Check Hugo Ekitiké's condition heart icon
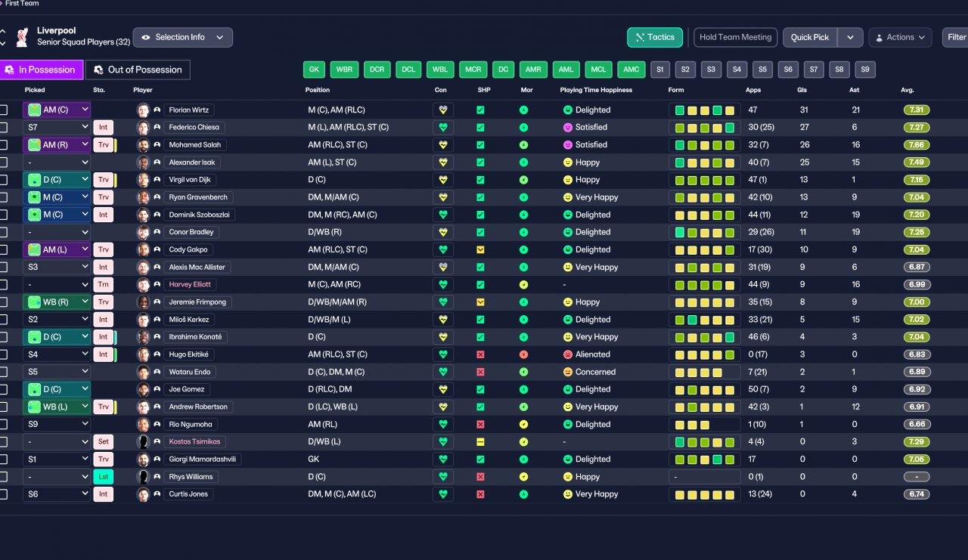The width and height of the screenshot is (968, 560). tap(443, 354)
